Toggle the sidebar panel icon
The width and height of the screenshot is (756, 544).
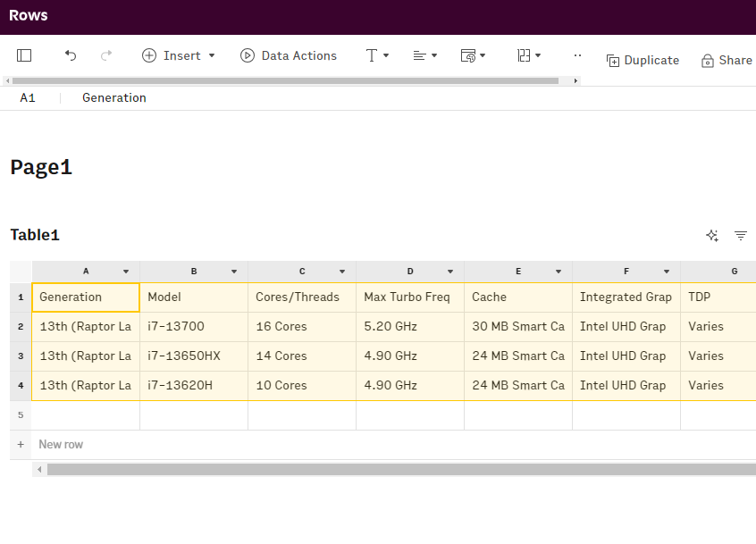[24, 55]
